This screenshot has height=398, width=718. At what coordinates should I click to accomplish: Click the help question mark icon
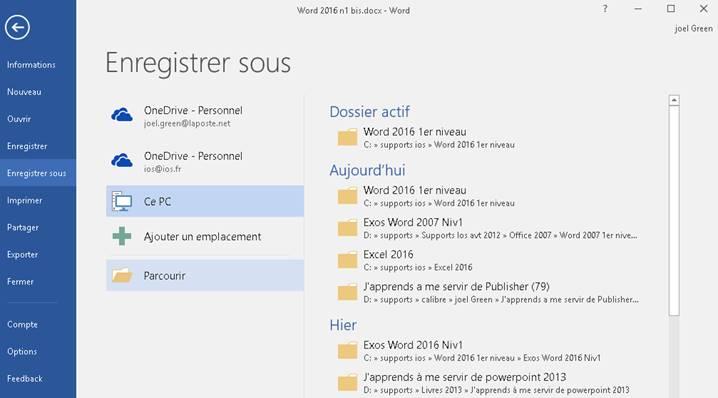point(605,9)
